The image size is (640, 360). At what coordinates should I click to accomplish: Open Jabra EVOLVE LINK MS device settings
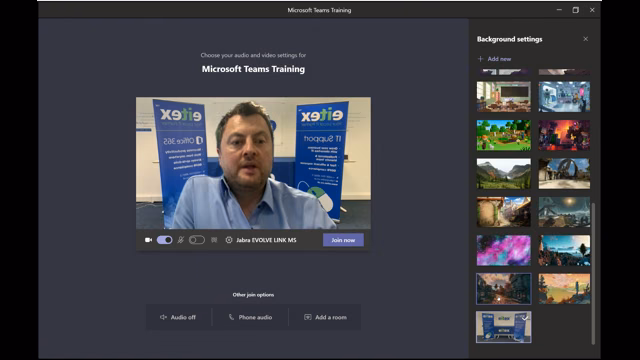[x=266, y=240]
